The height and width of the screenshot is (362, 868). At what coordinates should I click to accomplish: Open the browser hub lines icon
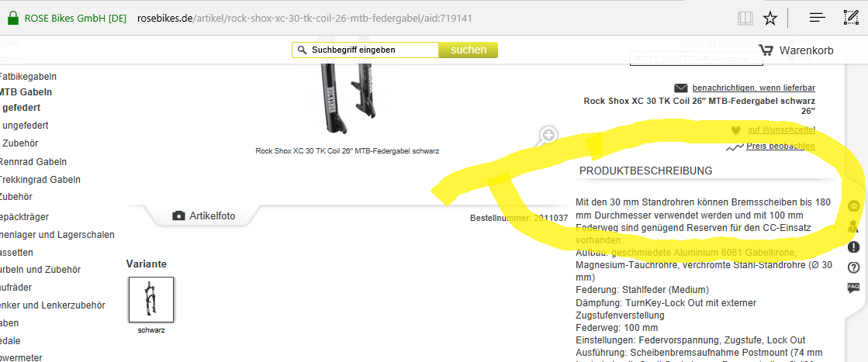pos(817,18)
